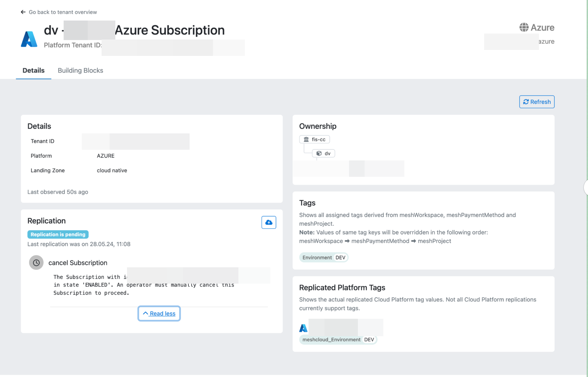Click the Landing Zone label

pyautogui.click(x=48, y=170)
